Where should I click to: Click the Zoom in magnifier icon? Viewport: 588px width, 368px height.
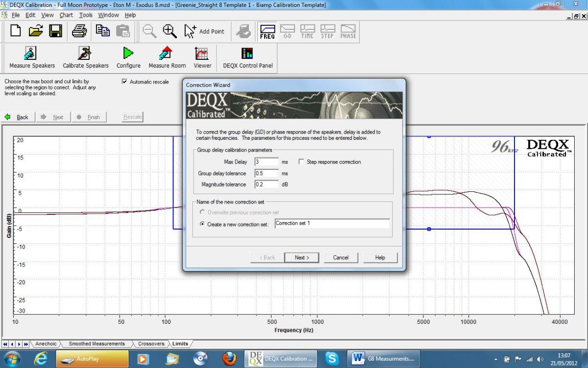point(170,31)
